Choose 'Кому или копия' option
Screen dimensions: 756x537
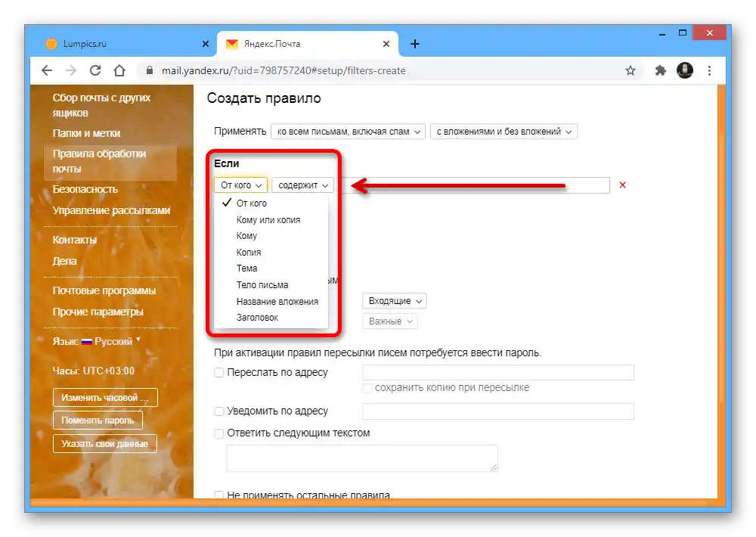tap(271, 220)
